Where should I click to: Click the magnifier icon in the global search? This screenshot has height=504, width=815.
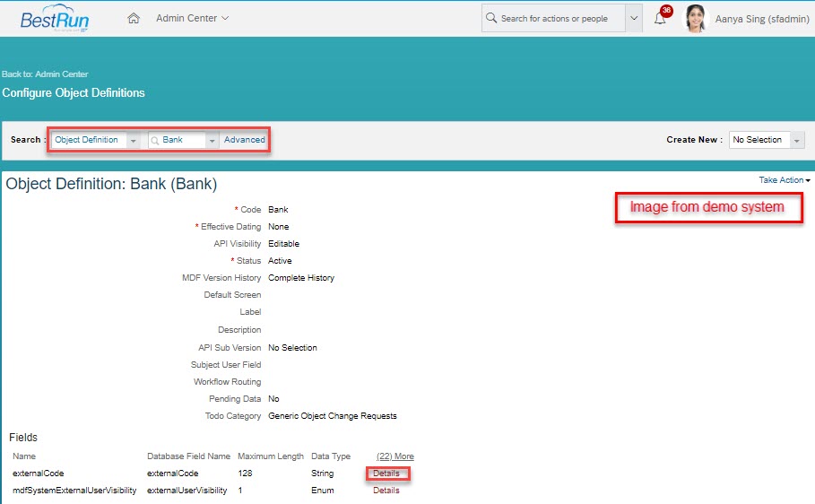pyautogui.click(x=490, y=18)
